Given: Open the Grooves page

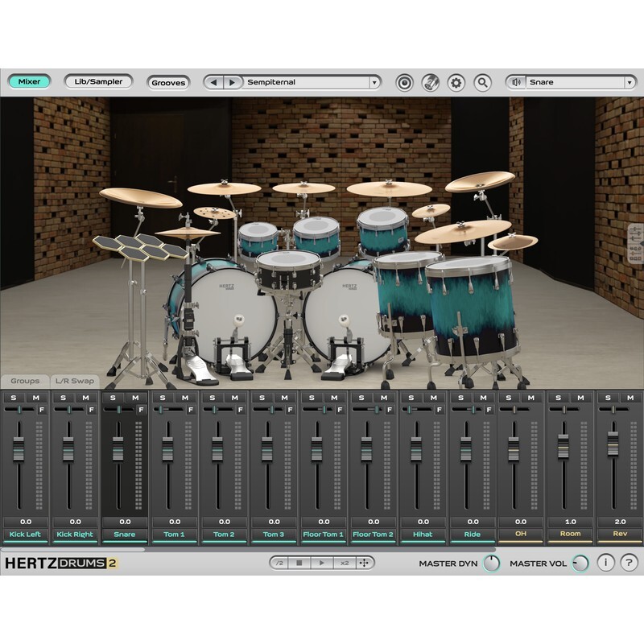Looking at the screenshot, I should (168, 82).
